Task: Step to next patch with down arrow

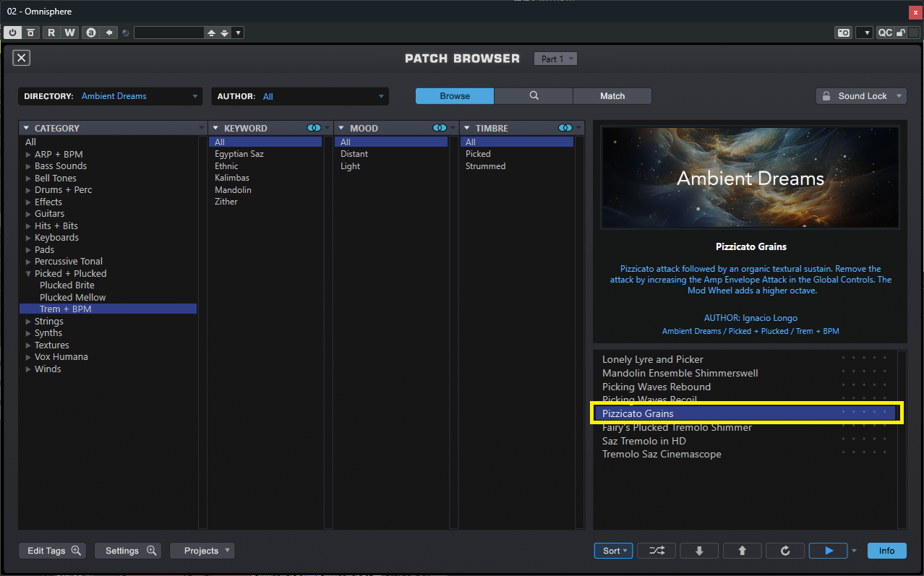Action: (699, 551)
